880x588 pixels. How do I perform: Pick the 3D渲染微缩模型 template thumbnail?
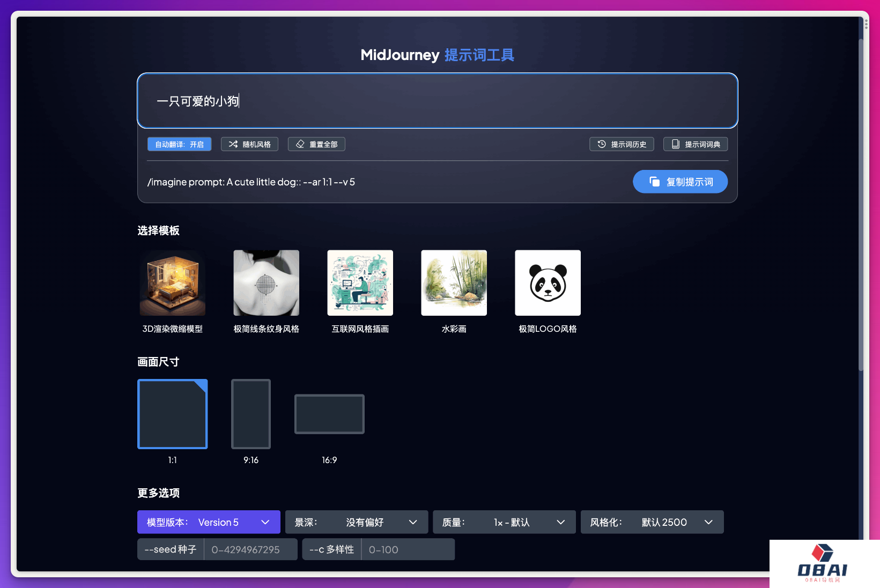pyautogui.click(x=172, y=283)
